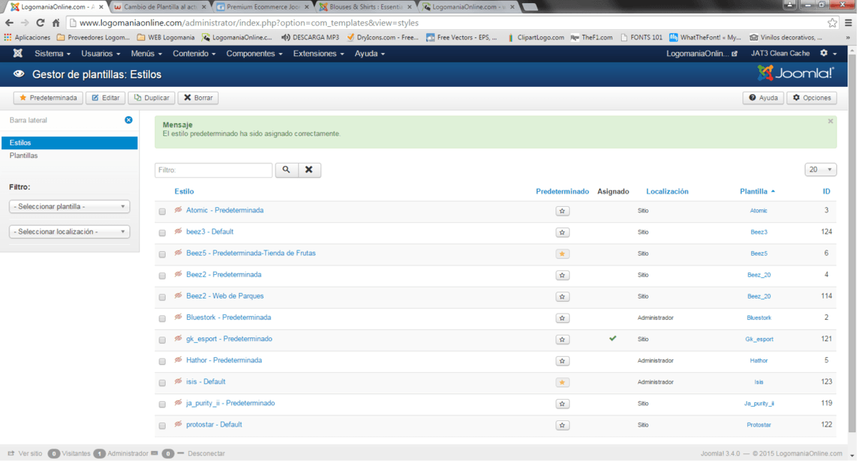868x466 pixels.
Task: Click the Editar toolbar button
Action: [x=105, y=97]
